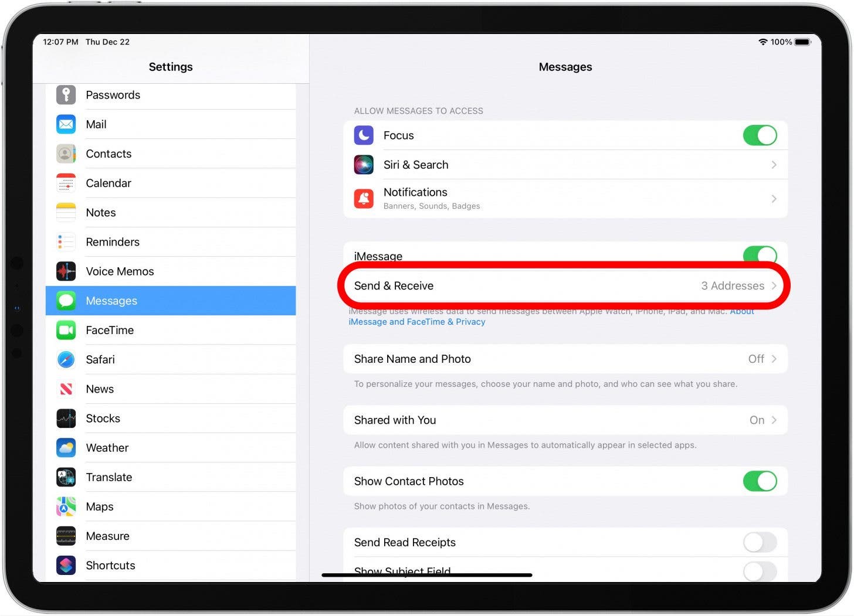Tap the Passwords key icon
Screen dimensions: 854x616
(66, 95)
